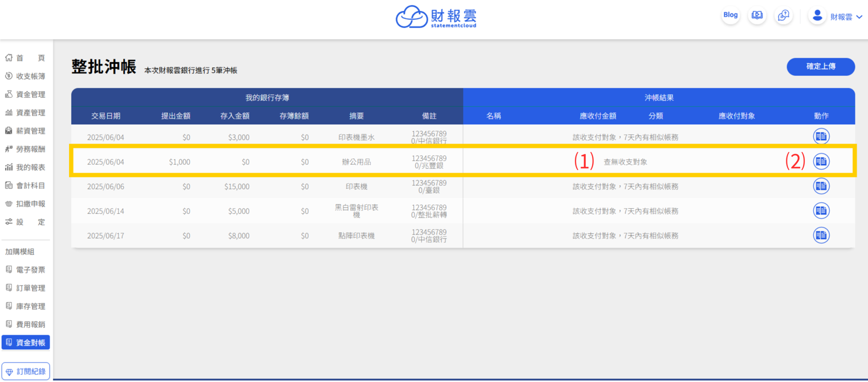Click the 存入金額 column header
The image size is (868, 382).
coord(235,116)
